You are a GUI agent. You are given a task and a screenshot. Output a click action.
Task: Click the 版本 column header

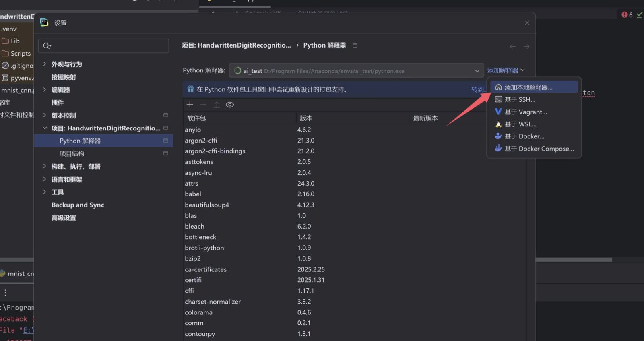pos(353,118)
